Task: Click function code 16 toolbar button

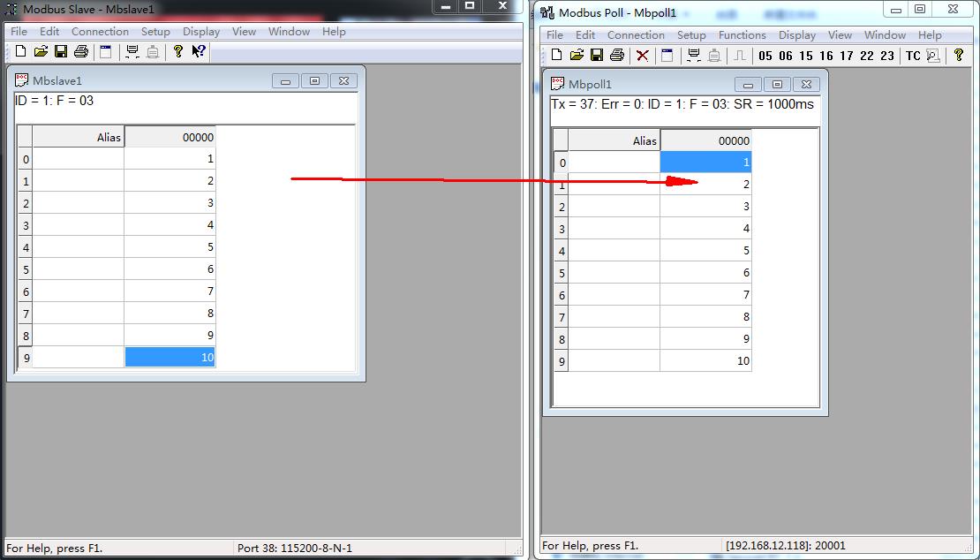Action: [826, 56]
